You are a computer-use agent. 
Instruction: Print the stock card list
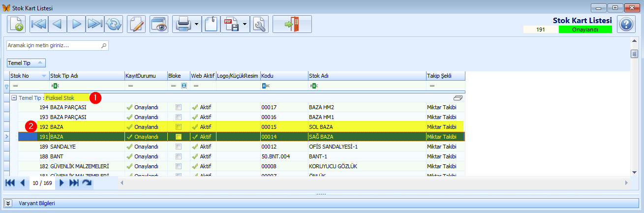[x=183, y=24]
